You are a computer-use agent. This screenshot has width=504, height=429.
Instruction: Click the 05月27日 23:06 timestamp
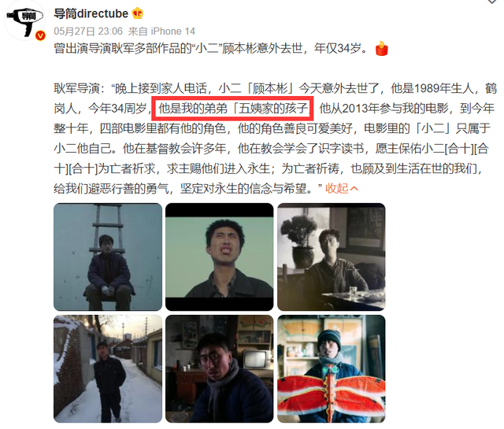[x=88, y=31]
